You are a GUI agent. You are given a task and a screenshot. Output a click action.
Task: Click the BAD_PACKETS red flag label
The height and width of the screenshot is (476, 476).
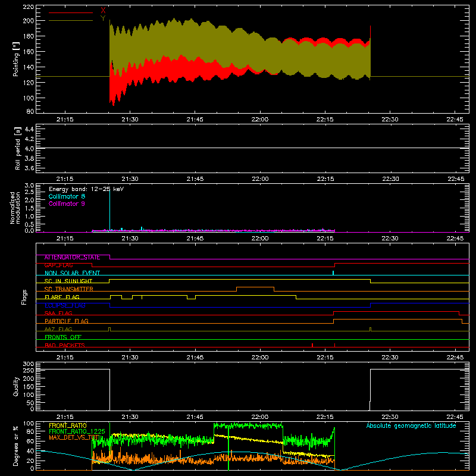click(65, 346)
